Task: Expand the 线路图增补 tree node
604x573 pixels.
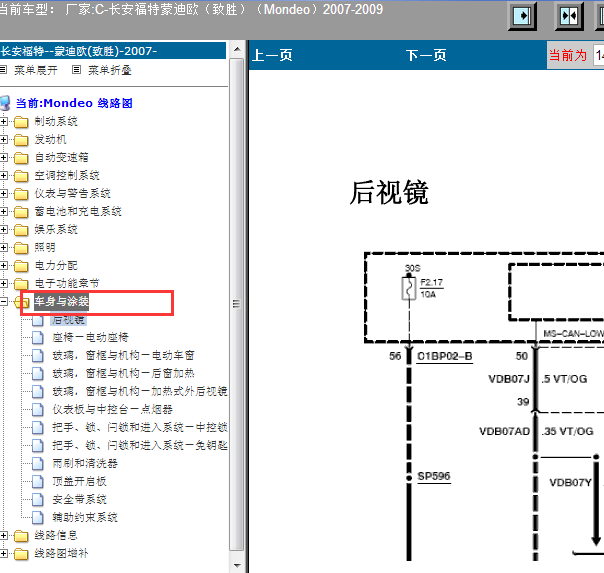Action: [3, 553]
